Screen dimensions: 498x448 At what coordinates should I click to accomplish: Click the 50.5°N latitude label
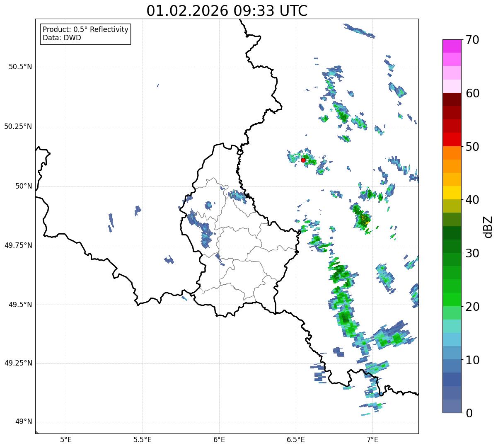coord(20,67)
